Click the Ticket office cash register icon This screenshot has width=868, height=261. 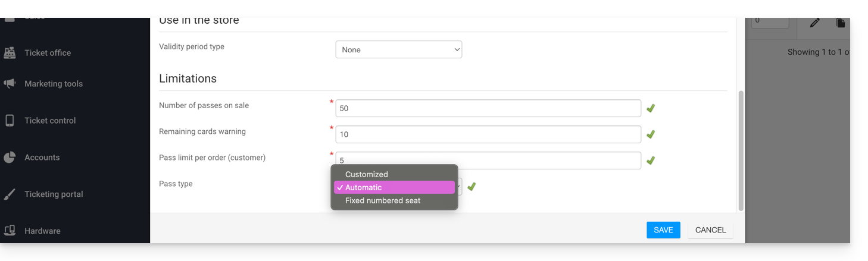click(x=10, y=53)
